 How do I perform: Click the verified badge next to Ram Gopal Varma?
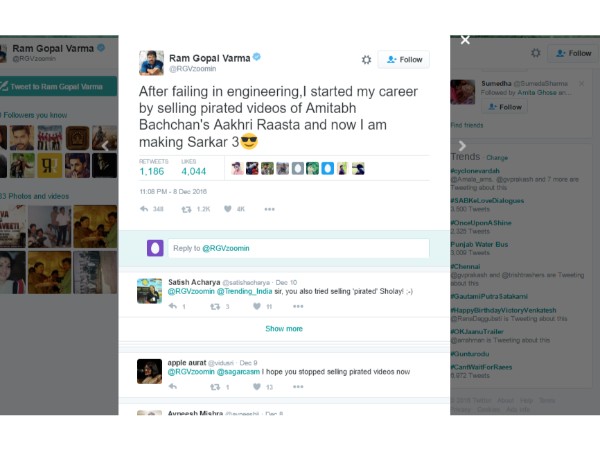(x=257, y=58)
